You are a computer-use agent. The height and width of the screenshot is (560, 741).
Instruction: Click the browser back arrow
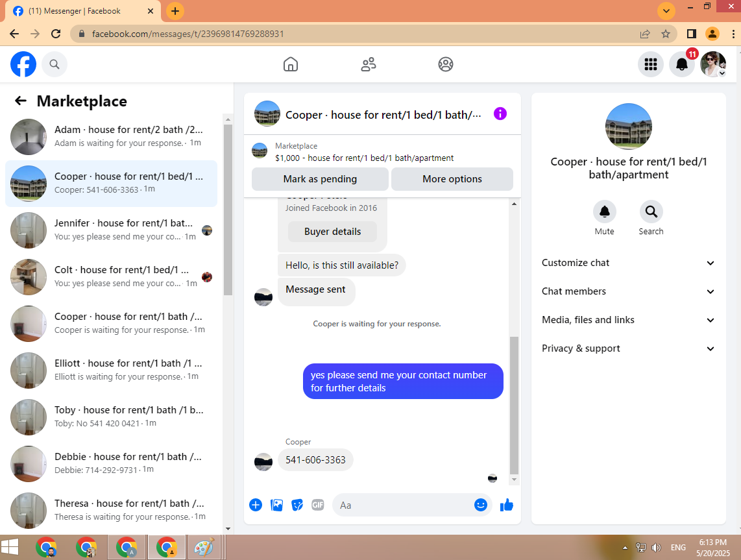[14, 34]
